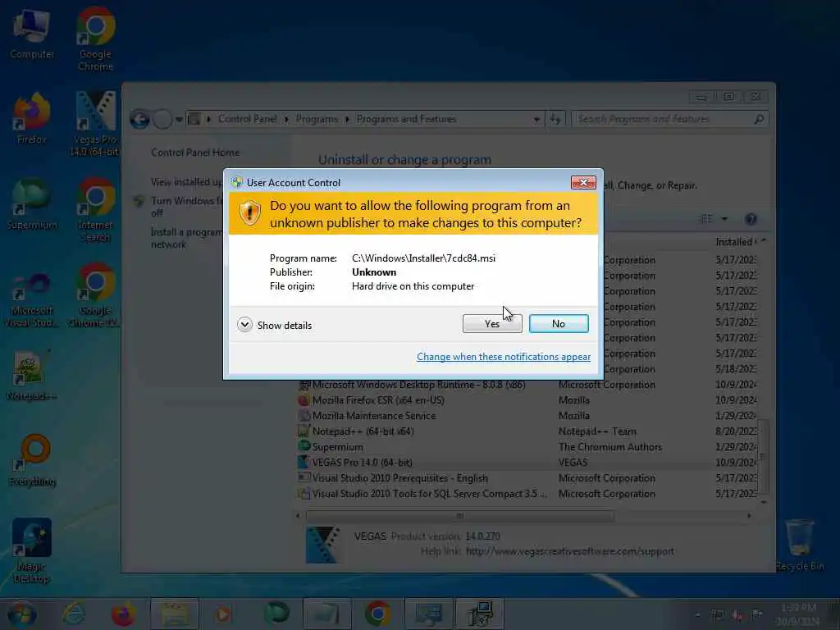Screen dimensions: 840x630
Task: Open Change when these notifications appear link
Action: click(504, 357)
